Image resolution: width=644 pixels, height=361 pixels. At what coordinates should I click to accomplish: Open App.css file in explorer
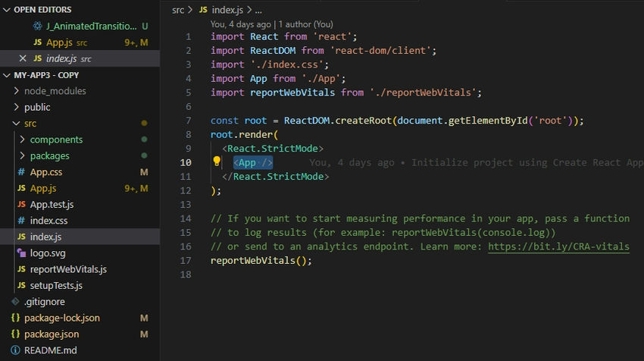coord(45,172)
